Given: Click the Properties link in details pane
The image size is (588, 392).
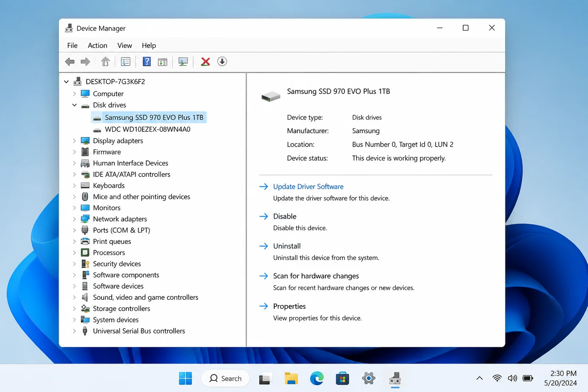Looking at the screenshot, I should pyautogui.click(x=289, y=306).
